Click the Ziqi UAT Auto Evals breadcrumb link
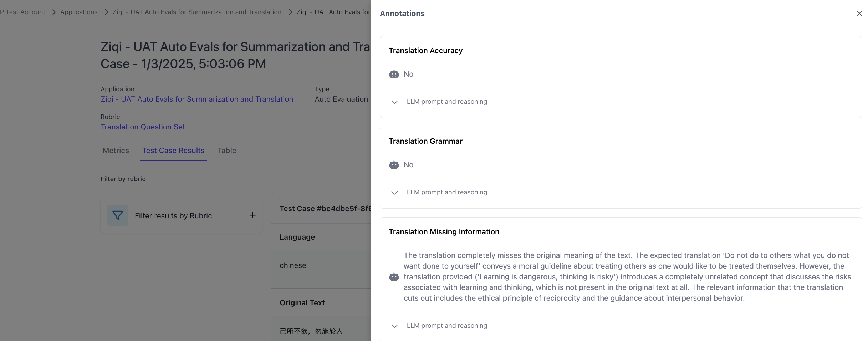The width and height of the screenshot is (868, 341). click(197, 12)
